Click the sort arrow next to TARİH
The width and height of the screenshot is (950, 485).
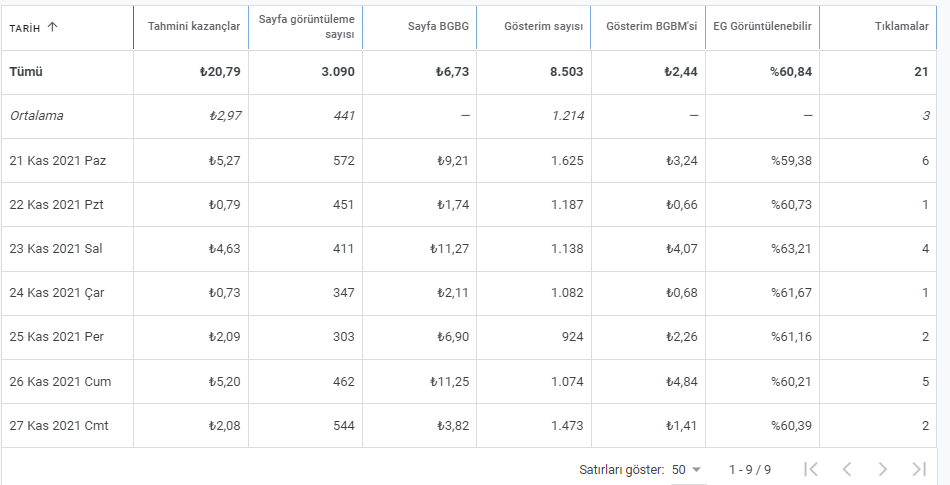[x=52, y=27]
